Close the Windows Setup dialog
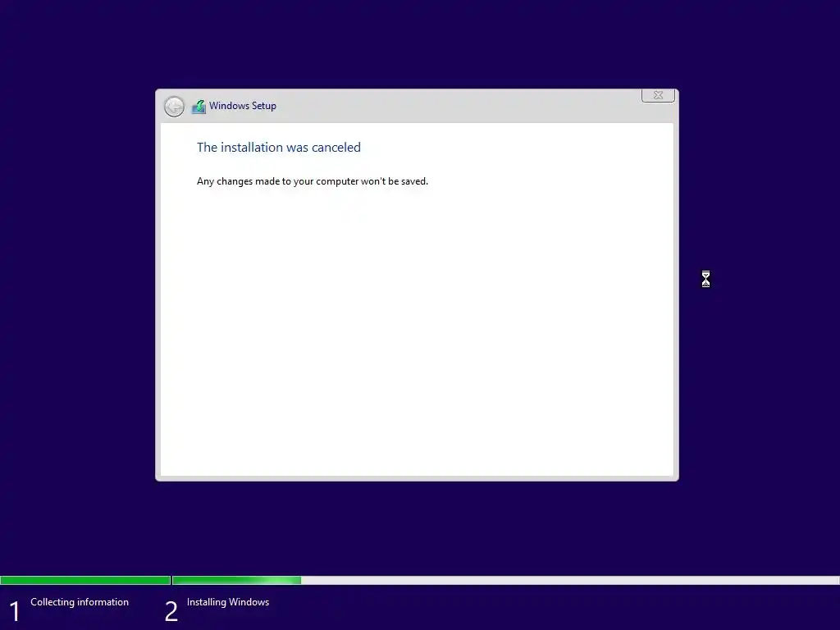Screen dimensions: 840x630 point(658,95)
